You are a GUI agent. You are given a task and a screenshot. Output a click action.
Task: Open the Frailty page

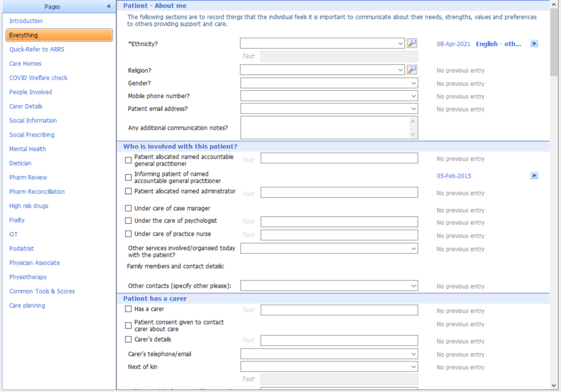coord(17,220)
